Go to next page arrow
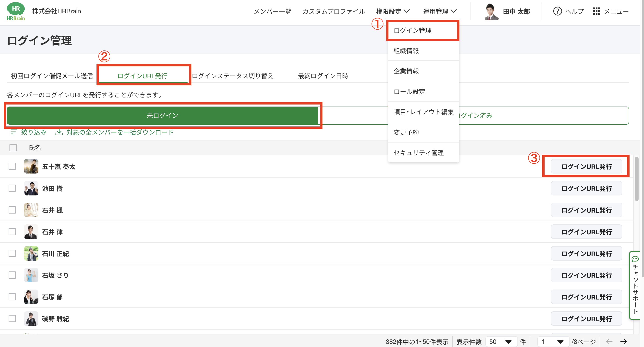644x347 pixels. tap(624, 342)
